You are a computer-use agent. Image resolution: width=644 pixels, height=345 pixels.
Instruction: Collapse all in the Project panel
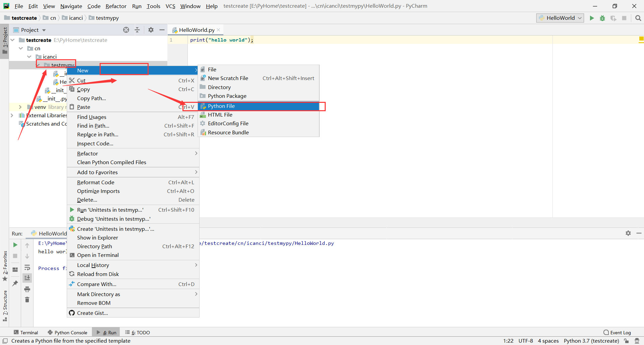coord(137,30)
